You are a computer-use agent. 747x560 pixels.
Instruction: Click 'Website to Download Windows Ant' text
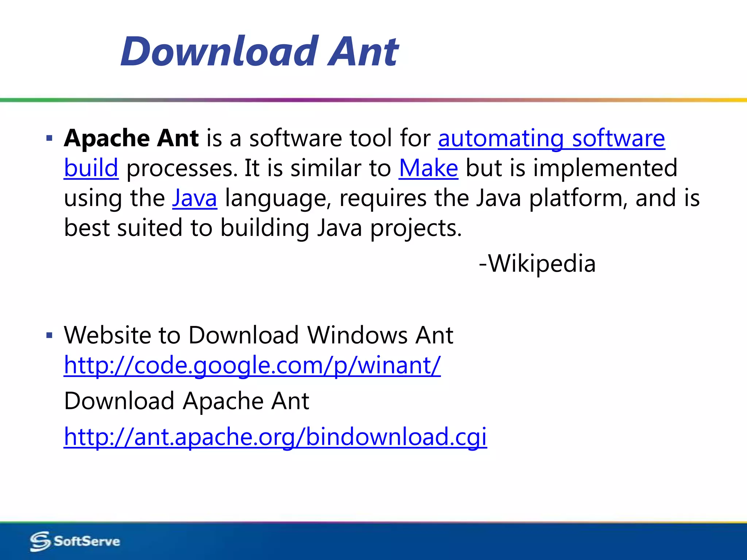click(x=259, y=335)
